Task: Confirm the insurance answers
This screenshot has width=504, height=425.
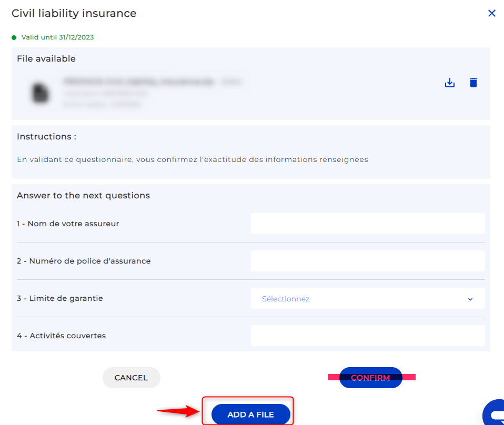Action: [x=370, y=378]
